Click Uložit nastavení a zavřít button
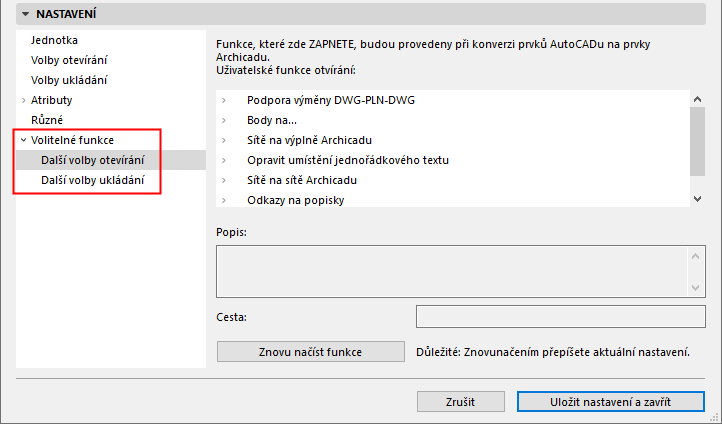 point(610,401)
